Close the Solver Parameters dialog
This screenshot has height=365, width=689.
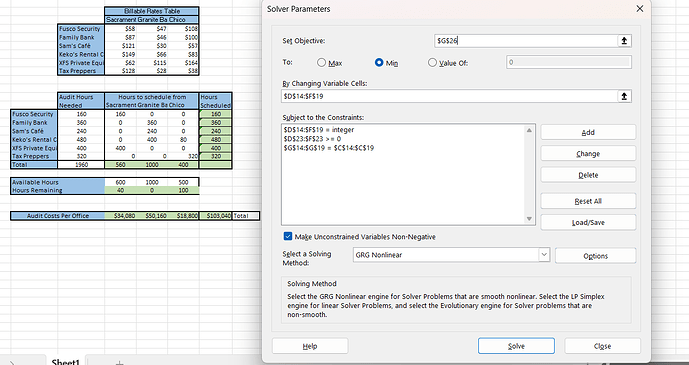point(639,9)
